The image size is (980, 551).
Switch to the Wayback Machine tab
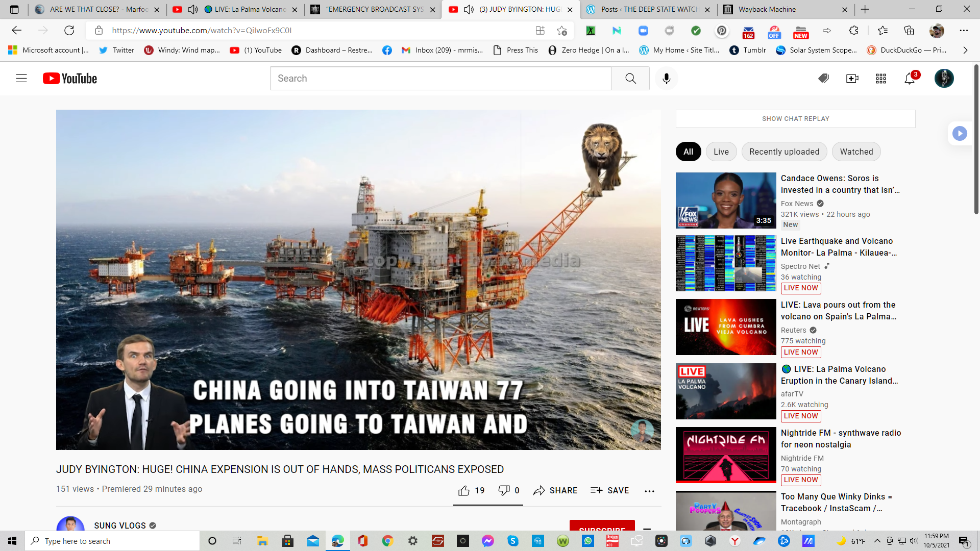click(767, 9)
